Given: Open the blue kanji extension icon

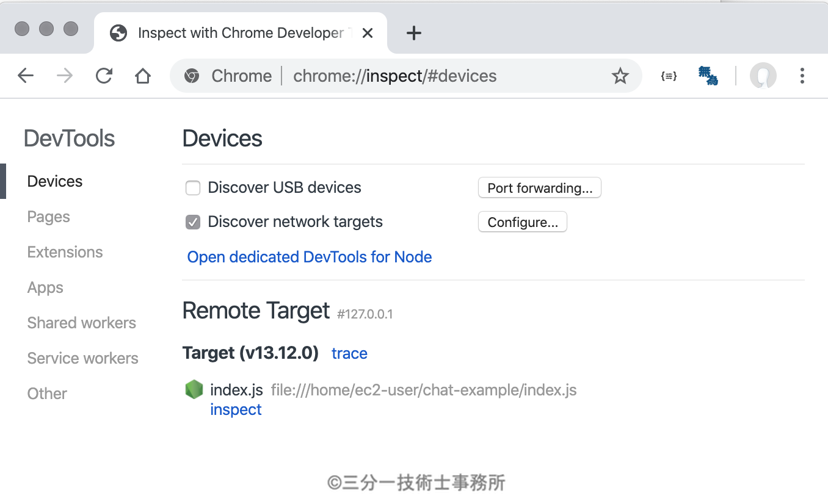Looking at the screenshot, I should [708, 76].
